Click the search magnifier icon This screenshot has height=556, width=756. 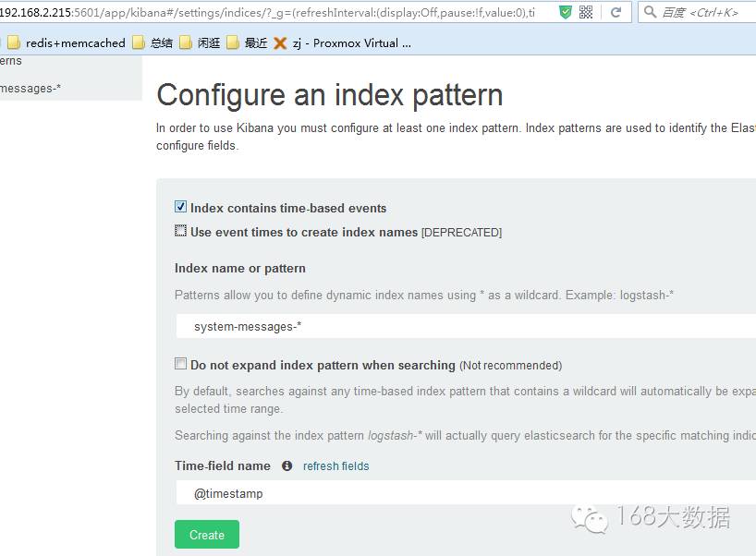click(650, 12)
